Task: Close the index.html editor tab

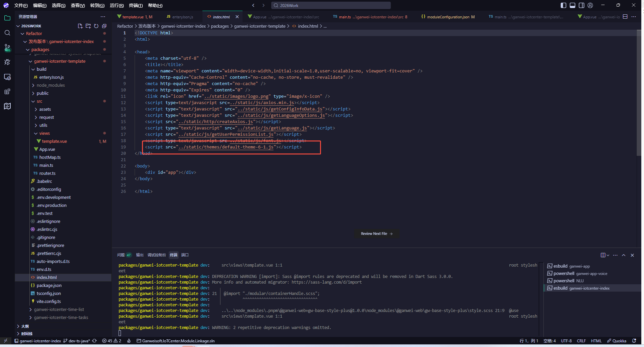Action: 237,17
